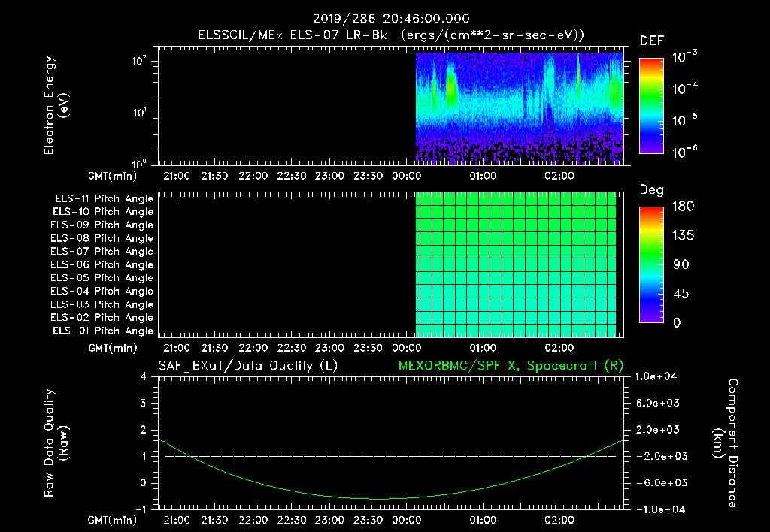Click the ELS-08 Pitch Angle row label
Image resolution: width=770 pixels, height=532 pixels.
[102, 238]
